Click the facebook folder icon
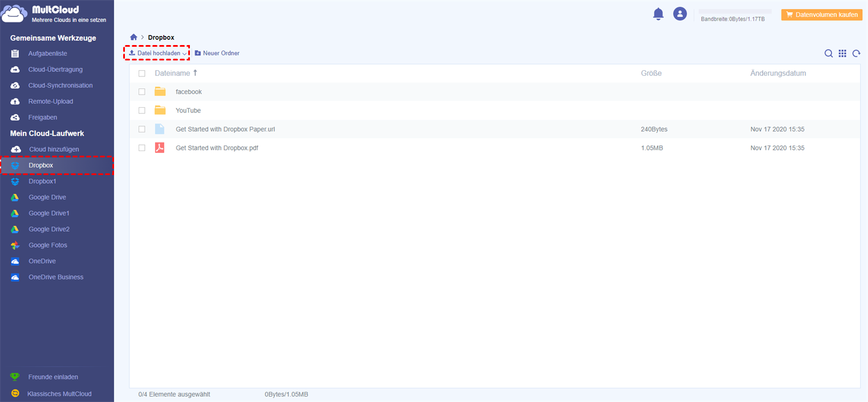This screenshot has height=402, width=868. (160, 91)
